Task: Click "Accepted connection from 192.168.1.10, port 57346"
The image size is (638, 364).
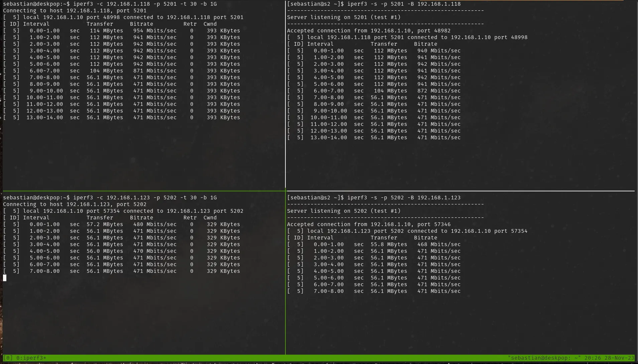Action: [369, 224]
